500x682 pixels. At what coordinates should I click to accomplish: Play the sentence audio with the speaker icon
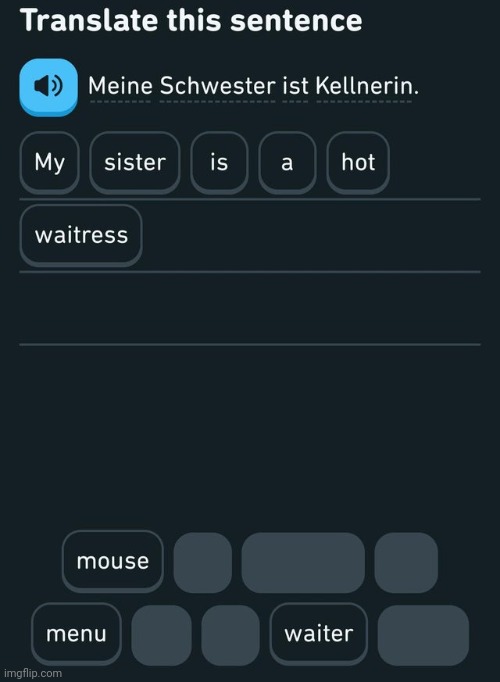pyautogui.click(x=48, y=87)
